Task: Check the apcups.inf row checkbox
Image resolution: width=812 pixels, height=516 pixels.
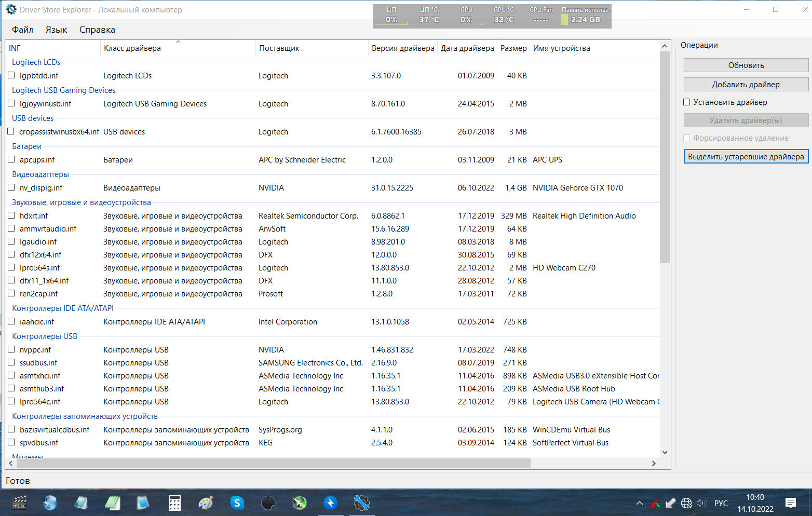Action: coord(11,159)
